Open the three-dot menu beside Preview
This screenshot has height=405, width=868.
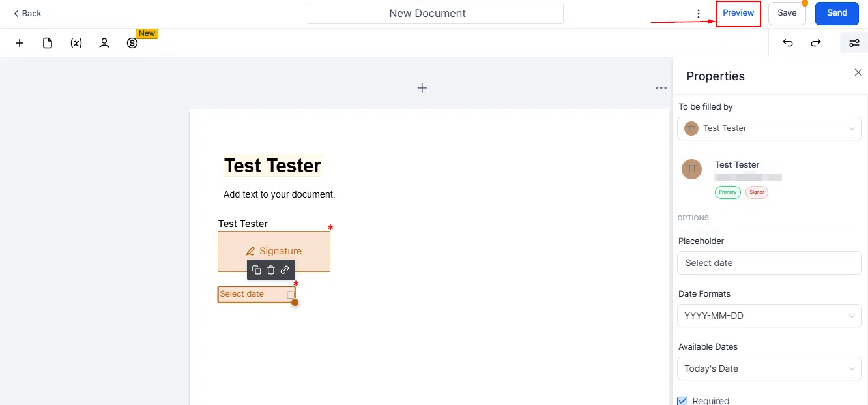[x=699, y=14]
